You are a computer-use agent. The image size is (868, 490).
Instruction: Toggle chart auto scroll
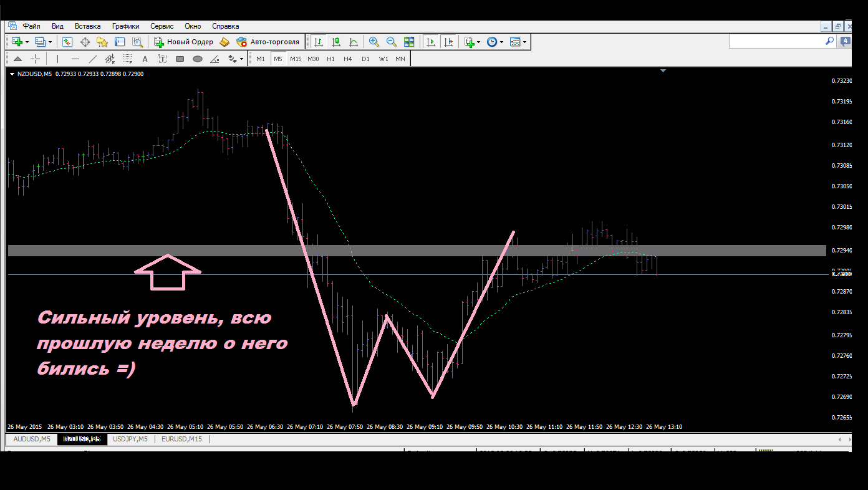tap(430, 42)
